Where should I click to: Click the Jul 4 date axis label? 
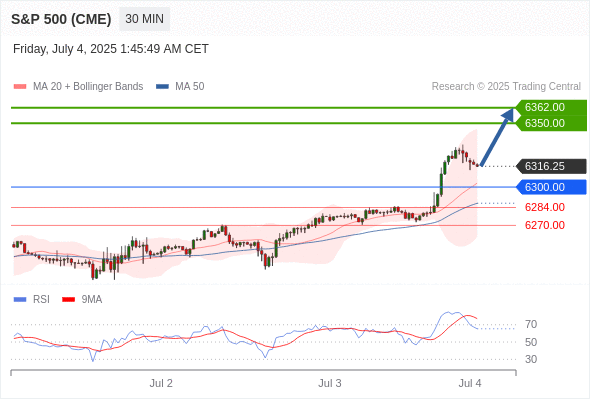coord(470,383)
